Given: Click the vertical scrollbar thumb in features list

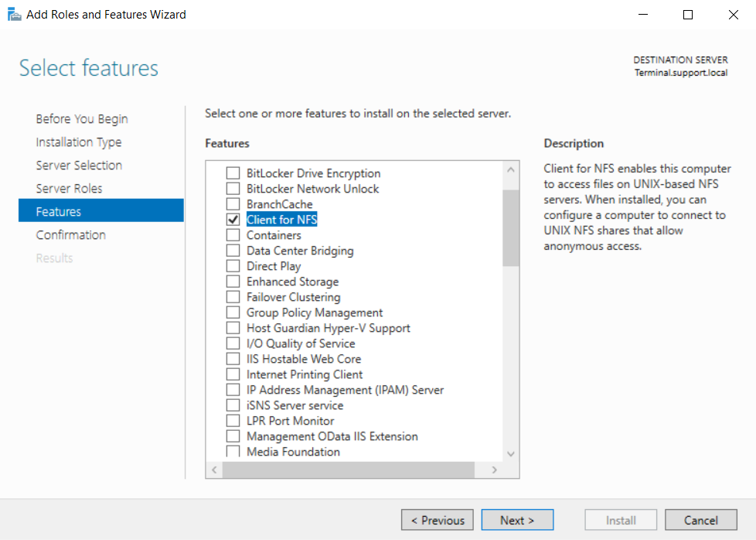Looking at the screenshot, I should pos(510,227).
